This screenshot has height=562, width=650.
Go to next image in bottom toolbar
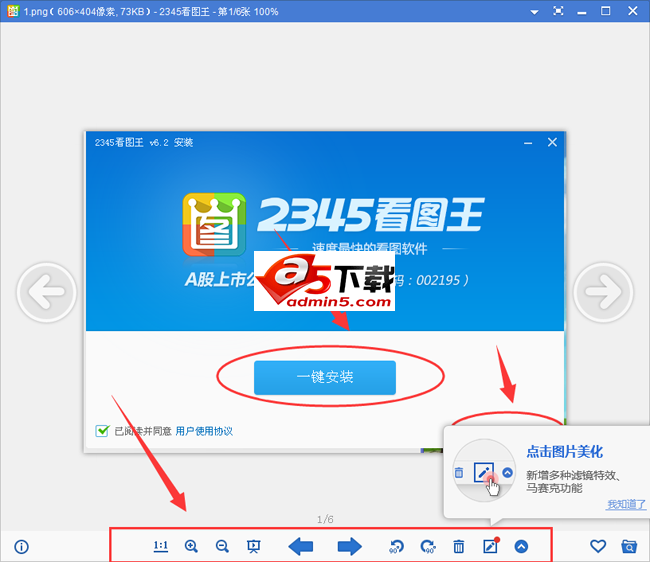click(x=349, y=546)
